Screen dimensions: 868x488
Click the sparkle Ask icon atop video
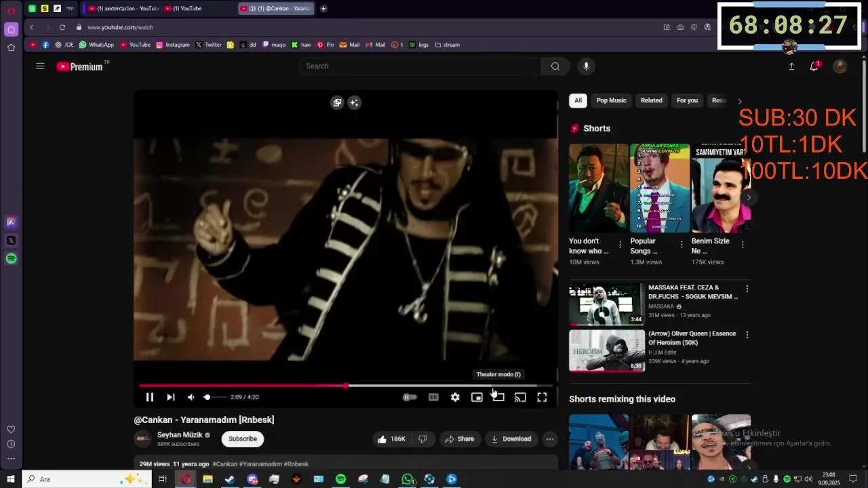point(354,102)
